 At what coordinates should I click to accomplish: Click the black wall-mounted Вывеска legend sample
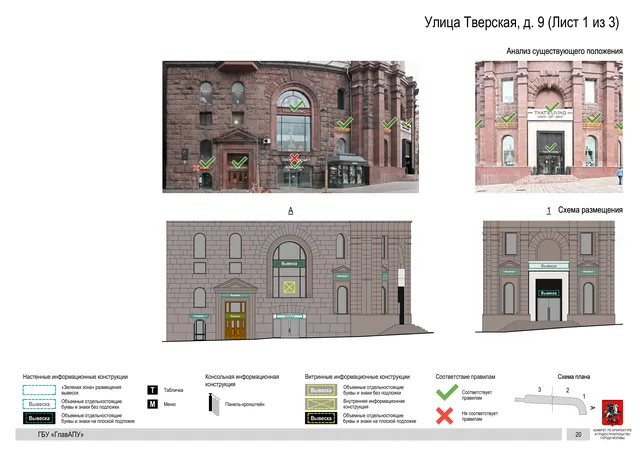pos(39,418)
